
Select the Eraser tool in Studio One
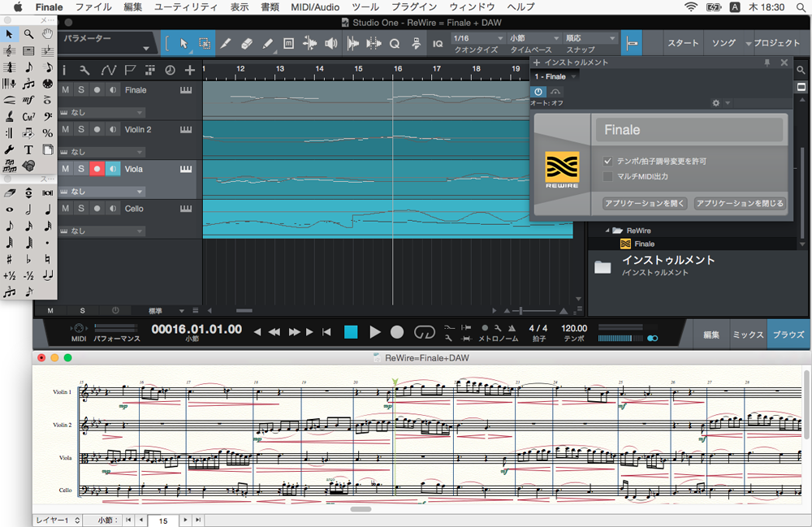(x=247, y=44)
